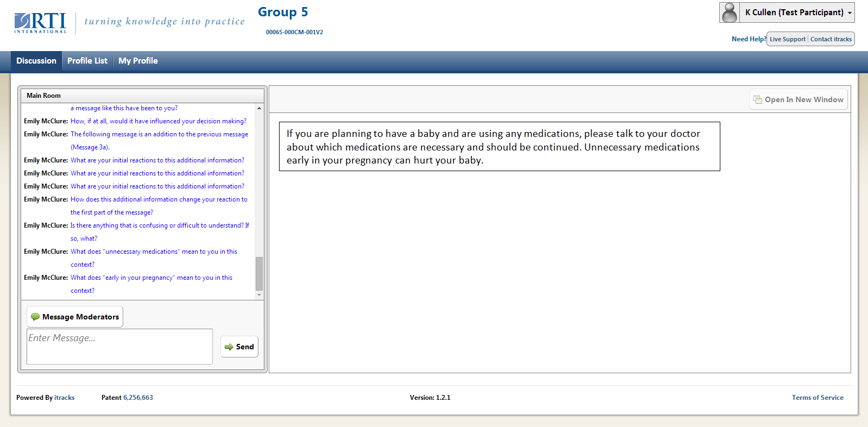Open the K Cullen user dropdown

click(x=787, y=12)
